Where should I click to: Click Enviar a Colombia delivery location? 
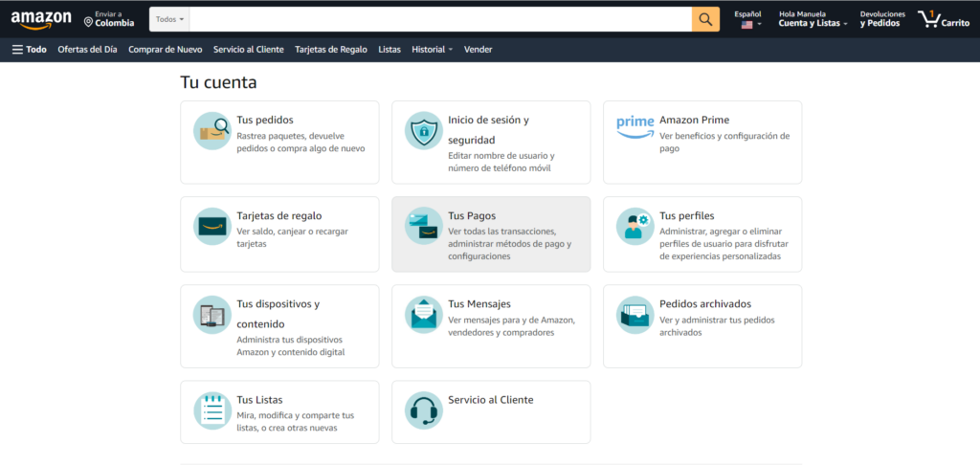click(x=109, y=19)
